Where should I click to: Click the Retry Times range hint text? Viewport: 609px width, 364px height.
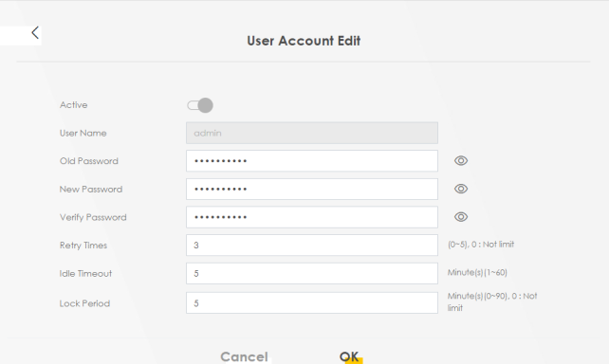pyautogui.click(x=481, y=245)
